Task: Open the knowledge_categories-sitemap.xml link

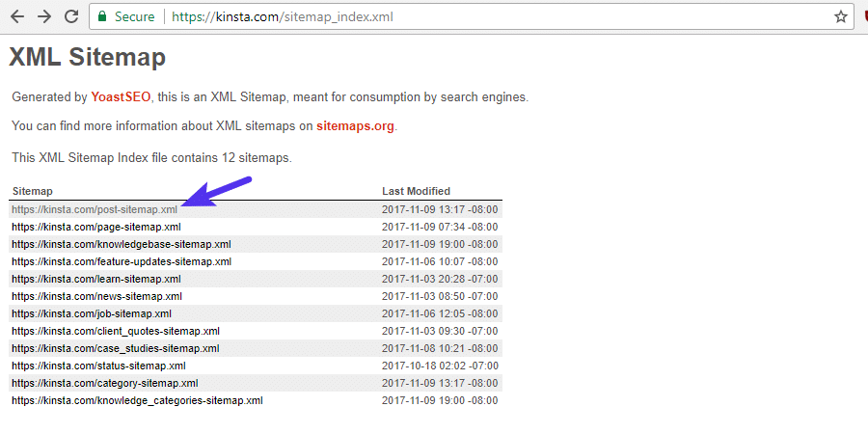Action: coord(136,400)
